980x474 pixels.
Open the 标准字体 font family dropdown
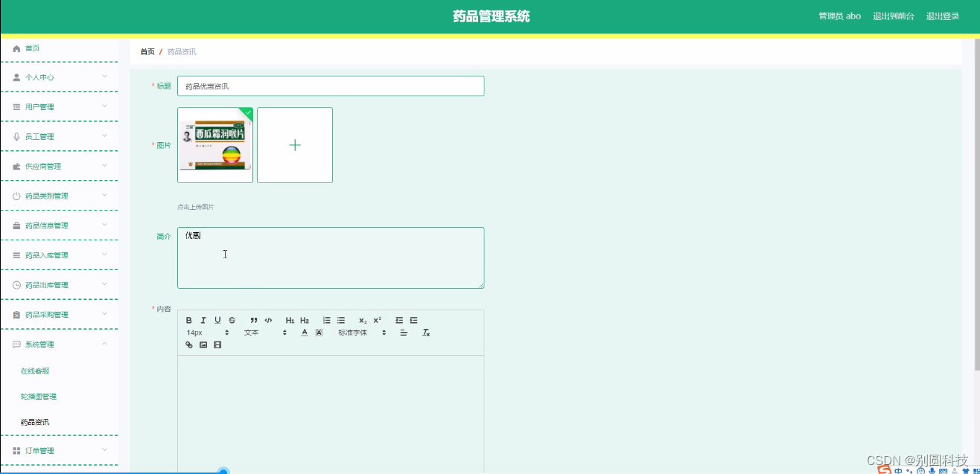coord(352,332)
